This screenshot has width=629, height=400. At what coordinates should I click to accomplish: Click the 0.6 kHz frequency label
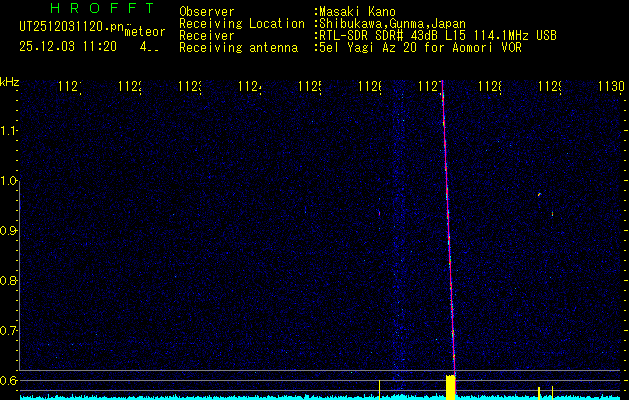(x=8, y=380)
